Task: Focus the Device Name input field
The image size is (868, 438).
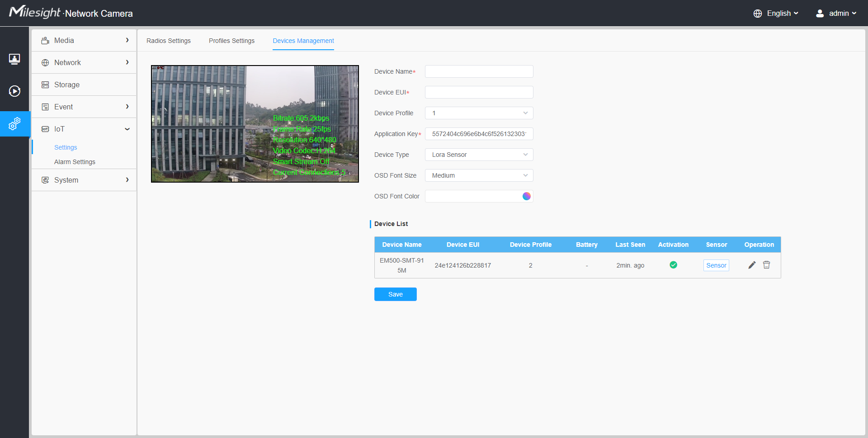Action: tap(479, 71)
